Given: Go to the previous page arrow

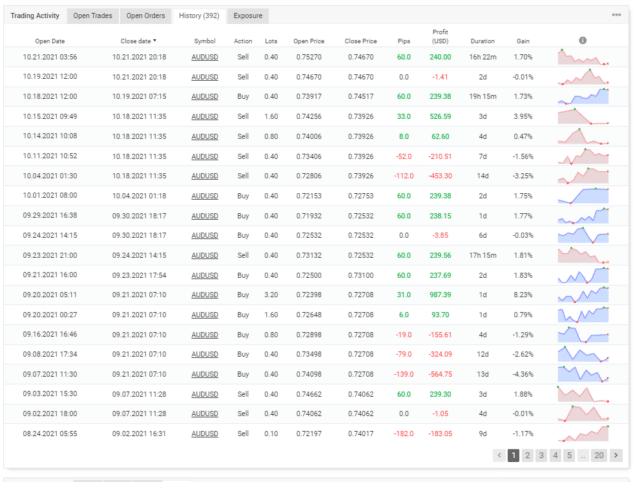Looking at the screenshot, I should tap(499, 455).
